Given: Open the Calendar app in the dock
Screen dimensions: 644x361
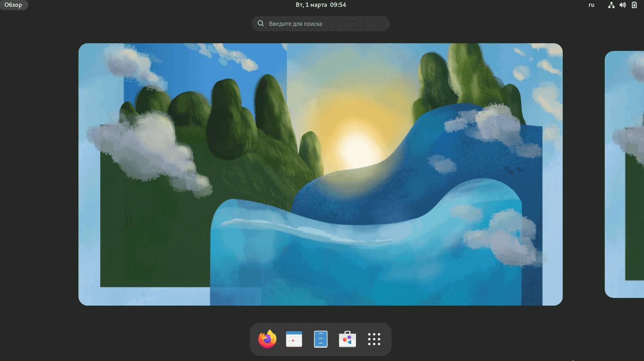Looking at the screenshot, I should [x=294, y=339].
